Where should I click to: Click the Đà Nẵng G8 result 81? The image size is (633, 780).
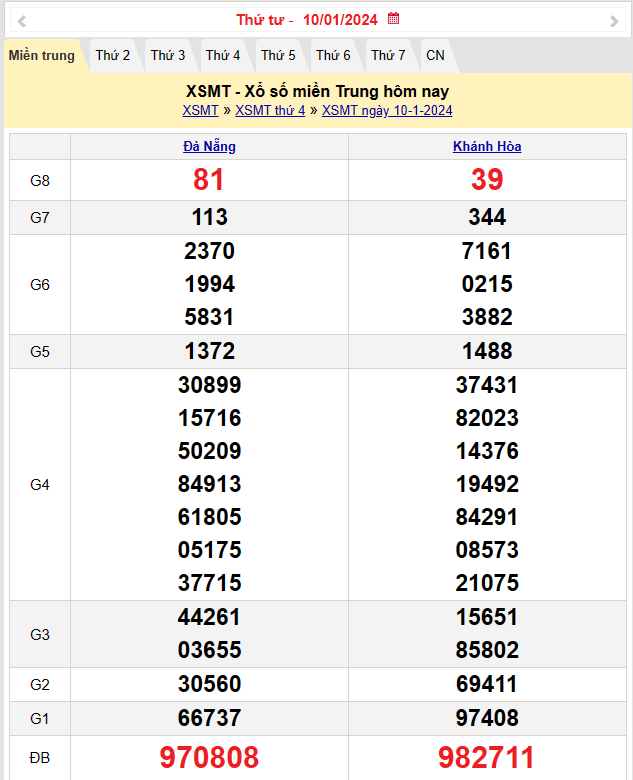[209, 180]
